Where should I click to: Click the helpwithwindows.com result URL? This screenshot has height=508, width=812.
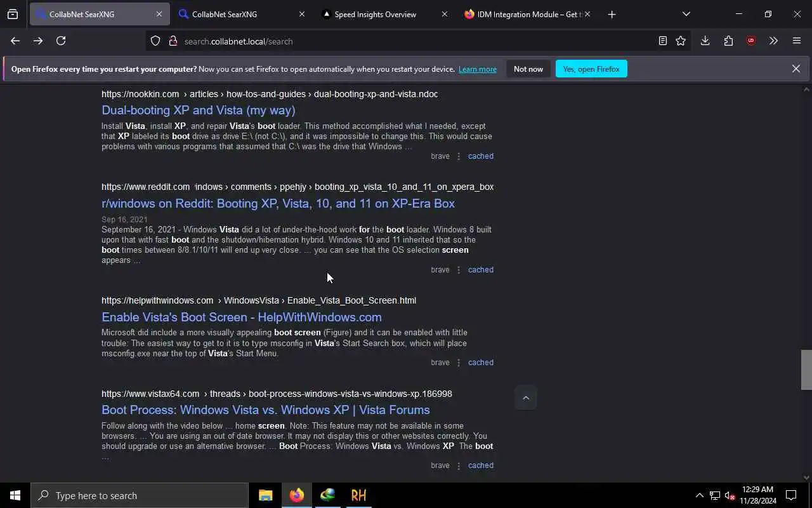[259, 300]
